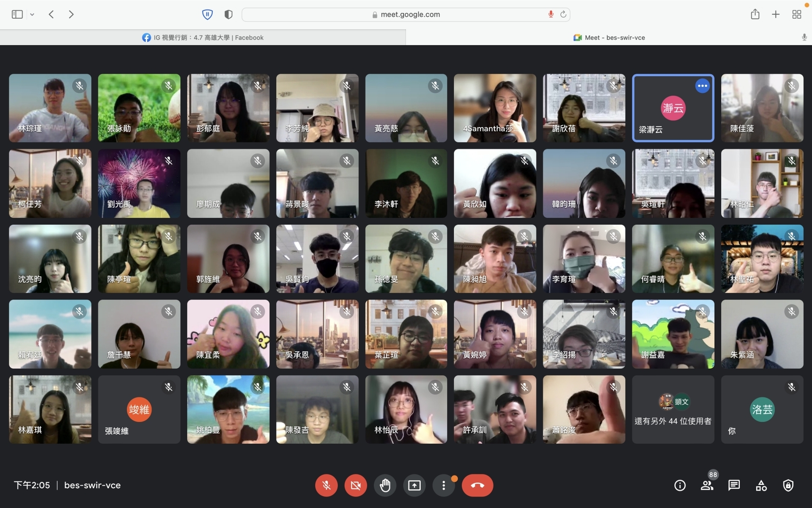This screenshot has width=812, height=508.
Task: Open the Activities shapes icon
Action: tap(761, 485)
